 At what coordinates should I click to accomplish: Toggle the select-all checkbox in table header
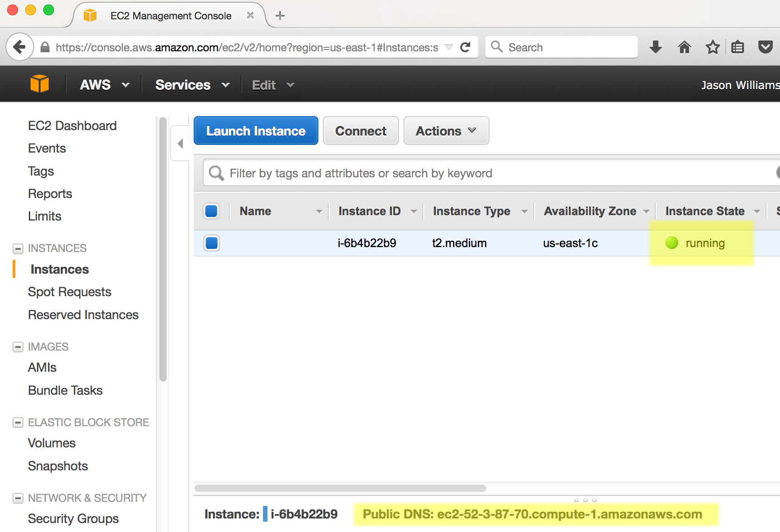click(211, 211)
